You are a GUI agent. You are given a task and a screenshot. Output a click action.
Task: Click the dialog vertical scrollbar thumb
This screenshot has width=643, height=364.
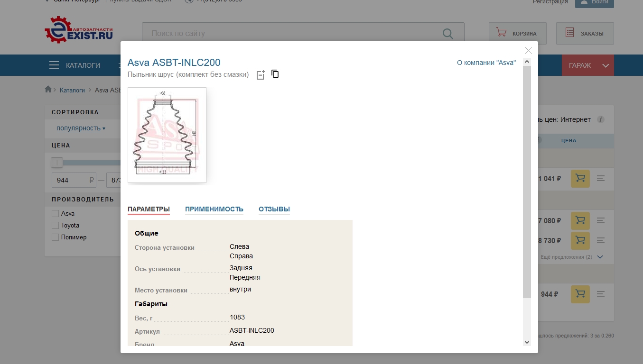tap(527, 182)
